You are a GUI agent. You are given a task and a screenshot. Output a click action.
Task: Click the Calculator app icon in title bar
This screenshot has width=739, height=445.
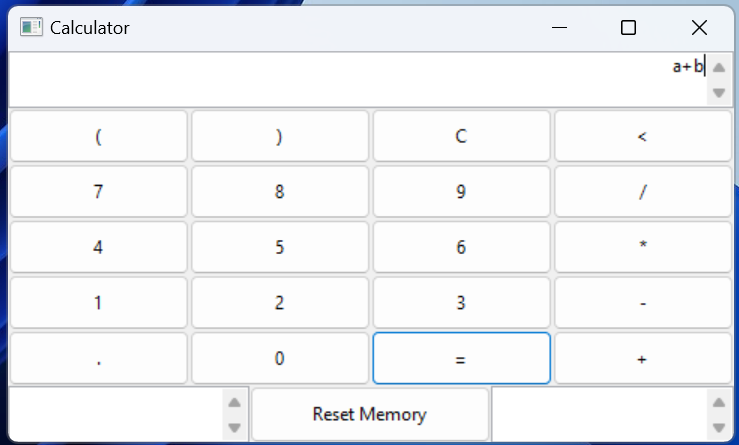coord(31,27)
